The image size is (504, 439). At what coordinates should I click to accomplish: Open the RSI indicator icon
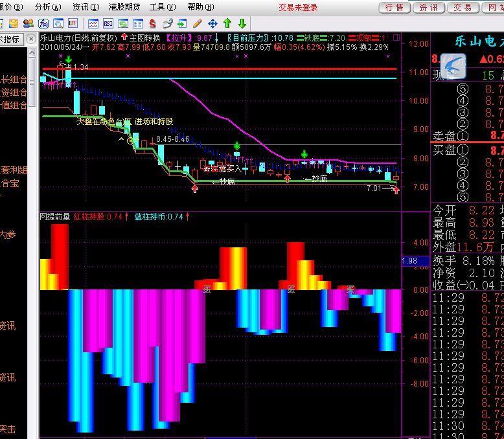[108, 23]
